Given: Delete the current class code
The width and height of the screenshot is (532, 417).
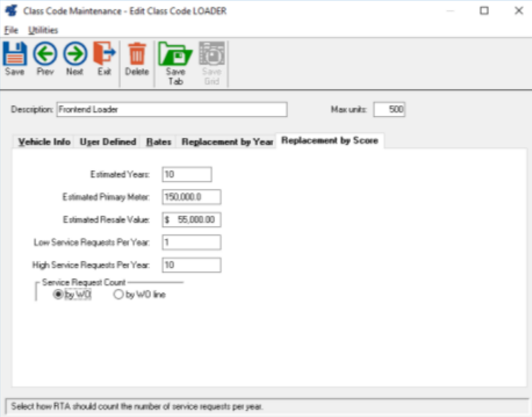Looking at the screenshot, I should click(137, 54).
